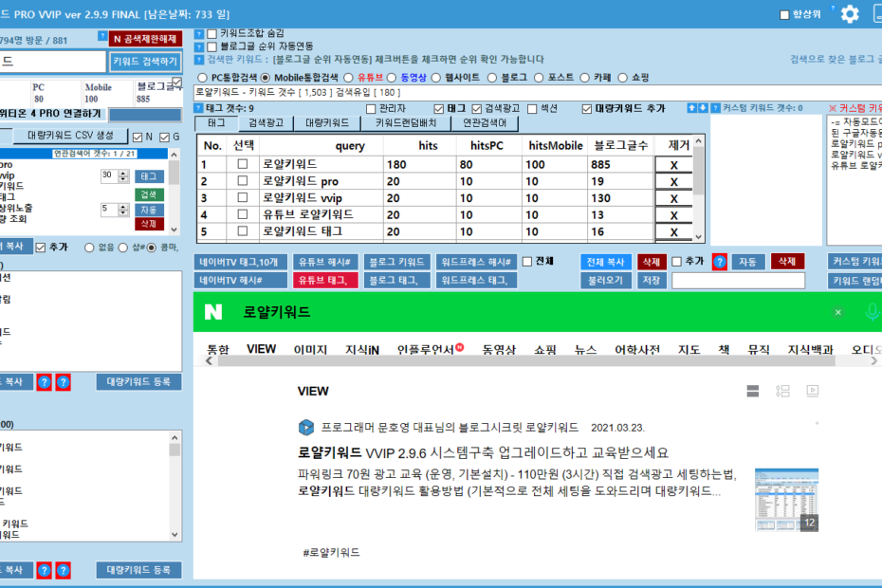Click the 키워드 검색하기 button
This screenshot has width=882, height=588.
(145, 62)
